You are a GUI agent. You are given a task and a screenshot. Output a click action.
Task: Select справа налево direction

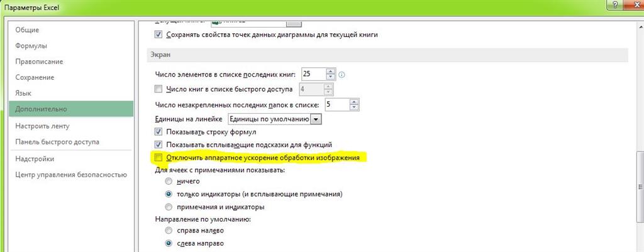point(169,231)
